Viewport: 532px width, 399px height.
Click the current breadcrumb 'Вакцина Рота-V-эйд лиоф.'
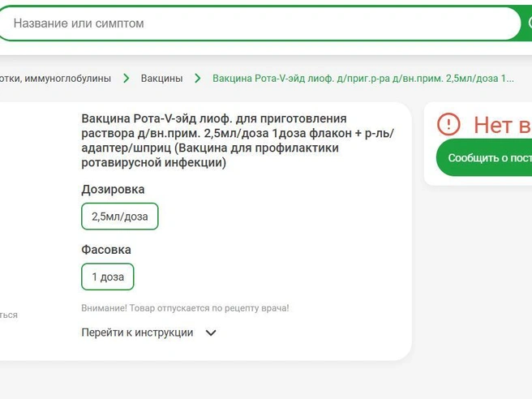(x=363, y=79)
